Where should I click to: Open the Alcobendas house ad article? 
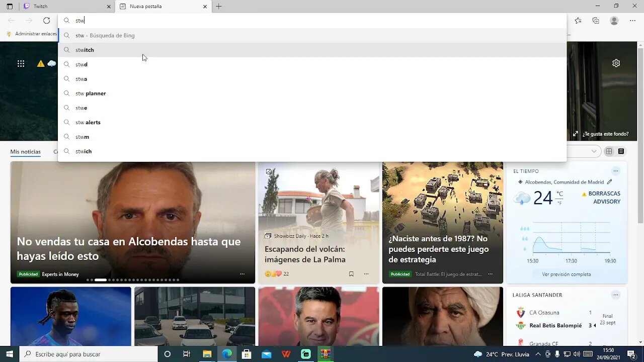pos(133,222)
